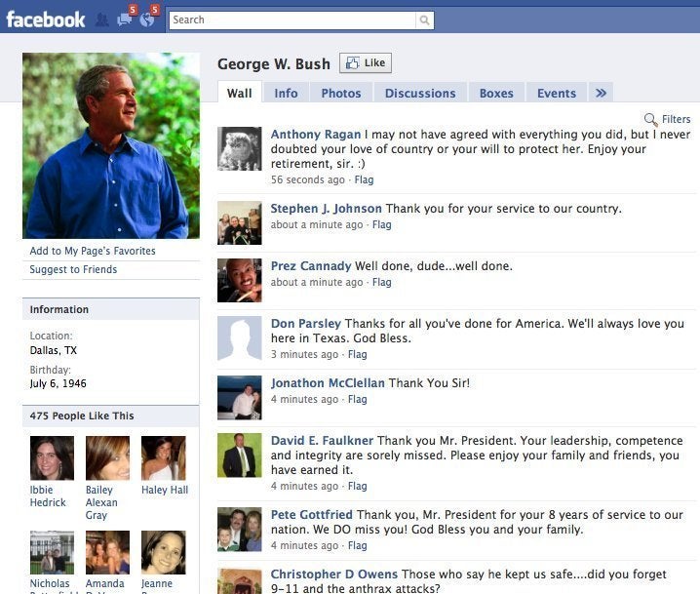Open Haley Hall's photo
700x594 pixels.
point(164,458)
